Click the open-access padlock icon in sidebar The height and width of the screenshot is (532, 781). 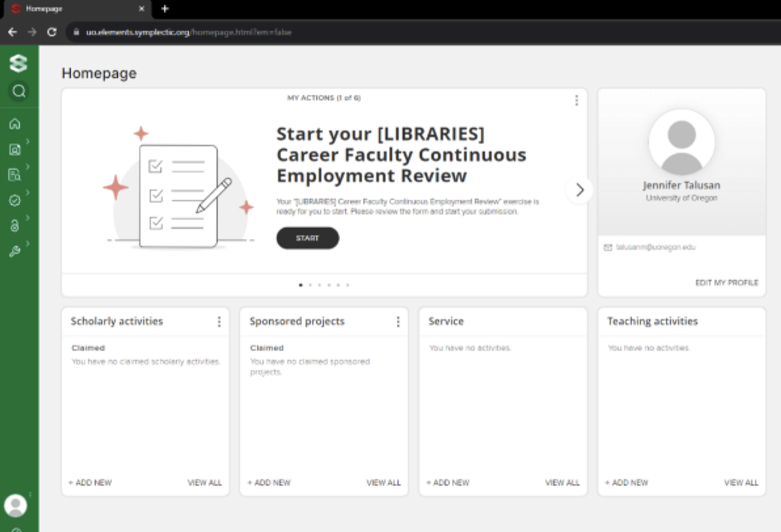pyautogui.click(x=14, y=226)
